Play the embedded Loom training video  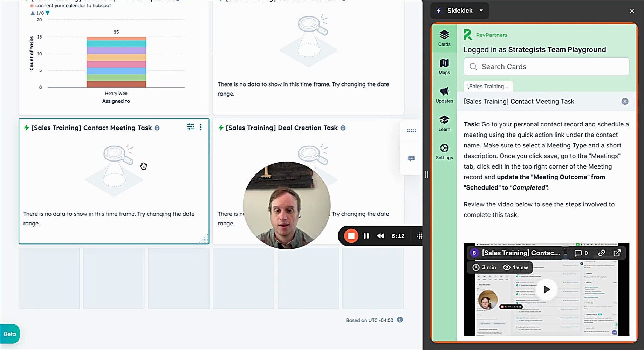[546, 289]
